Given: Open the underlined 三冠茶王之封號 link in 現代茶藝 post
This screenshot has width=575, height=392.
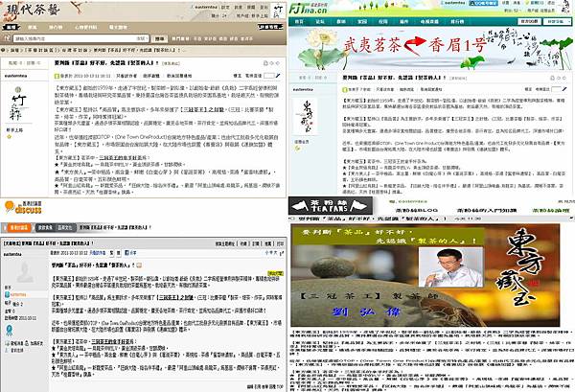Looking at the screenshot, I should (203, 109).
